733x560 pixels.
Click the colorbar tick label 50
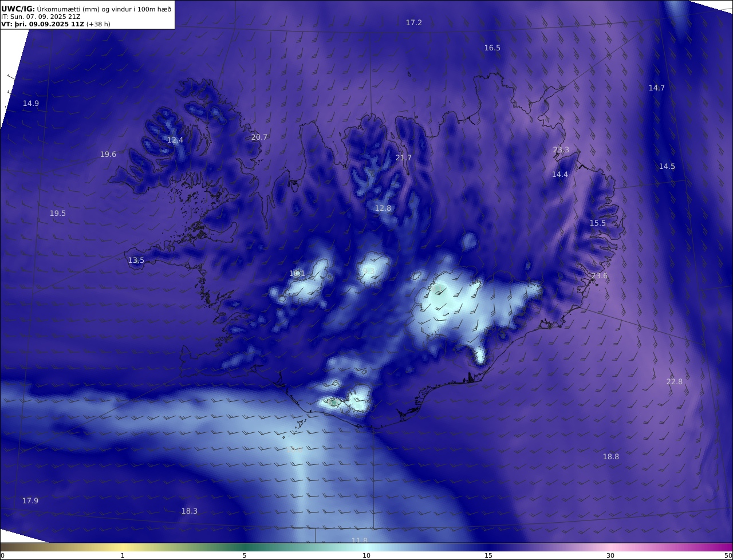pos(728,555)
